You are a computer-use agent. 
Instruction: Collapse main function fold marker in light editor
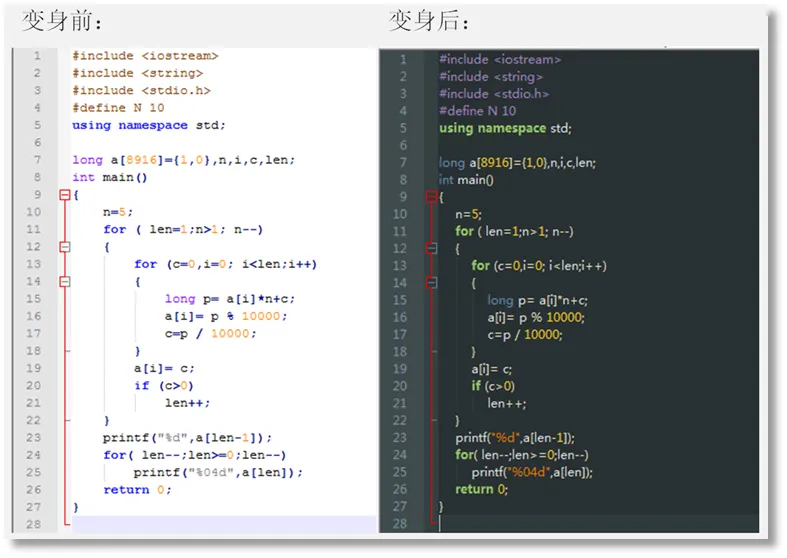[x=65, y=195]
